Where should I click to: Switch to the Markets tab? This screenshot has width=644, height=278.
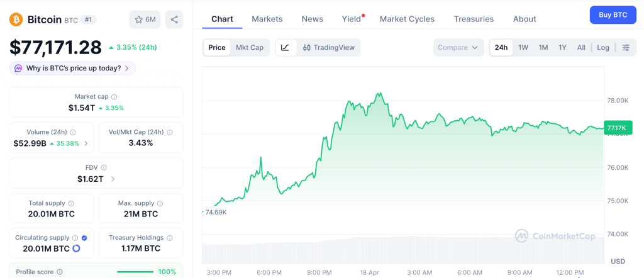(267, 19)
